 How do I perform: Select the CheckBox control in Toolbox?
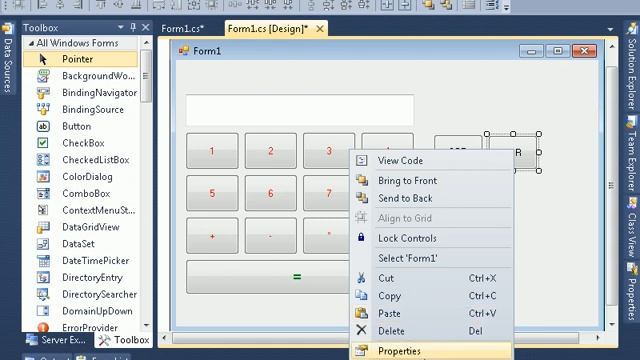pyautogui.click(x=80, y=143)
